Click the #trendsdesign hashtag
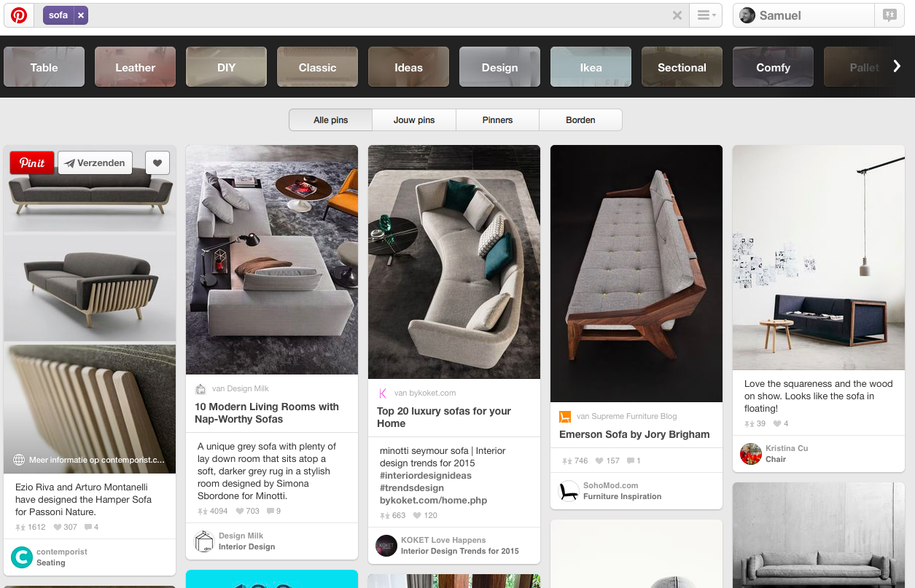The image size is (915, 588). (x=412, y=488)
